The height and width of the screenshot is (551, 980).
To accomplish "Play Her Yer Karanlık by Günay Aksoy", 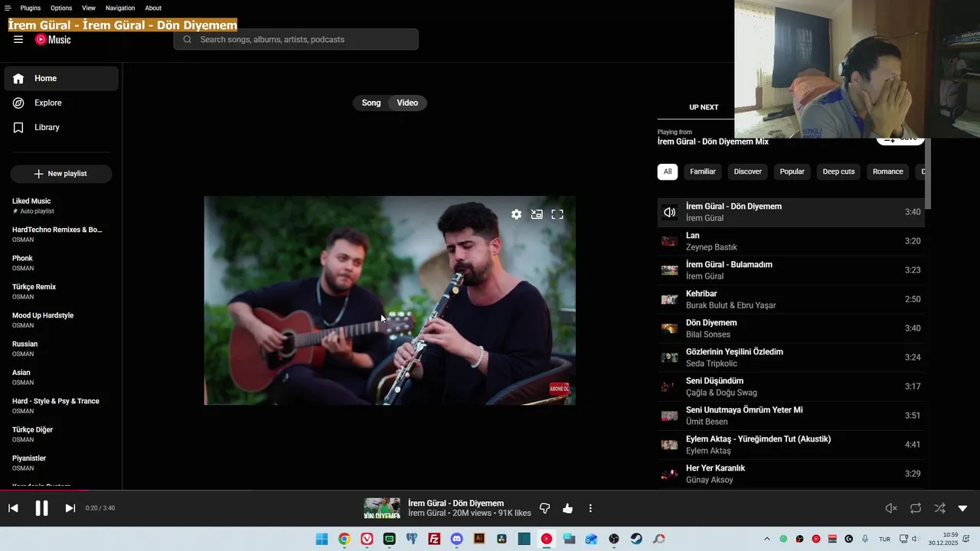I will pos(791,474).
